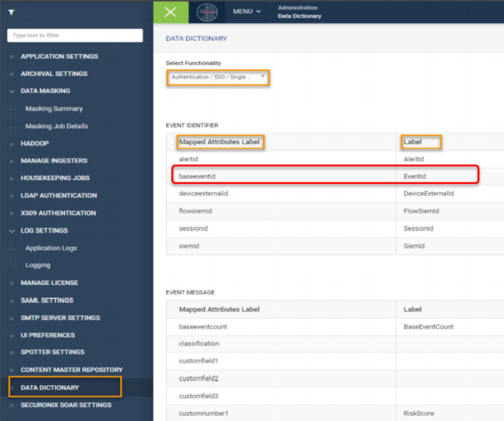Click the bullet icon beside UI PREFERENCES
Viewport: 504px width, 421px height.
click(x=12, y=335)
